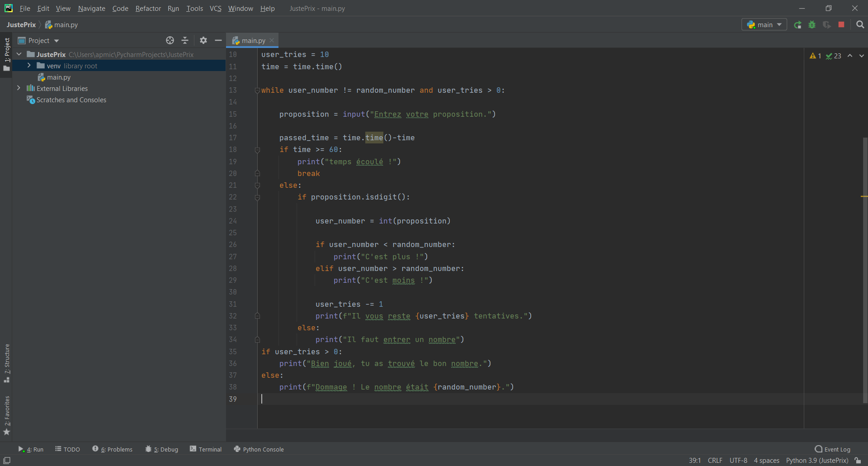Open the 5: Debug tool window

click(x=161, y=449)
